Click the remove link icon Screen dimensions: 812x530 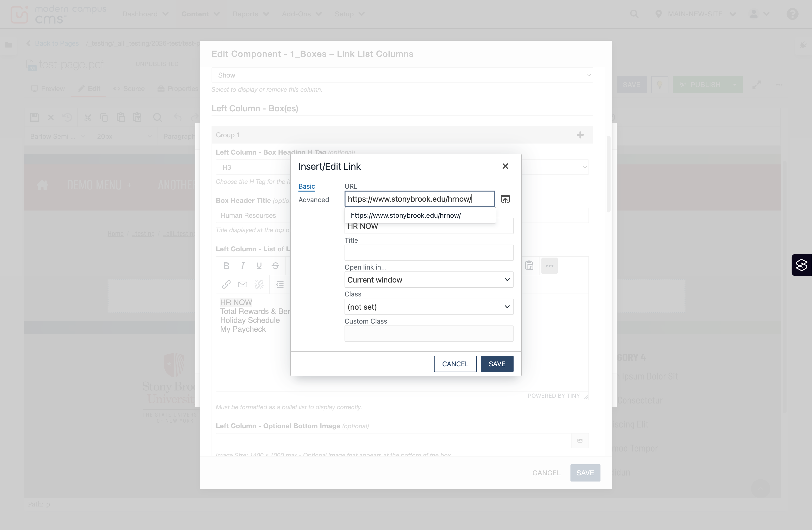click(x=259, y=284)
